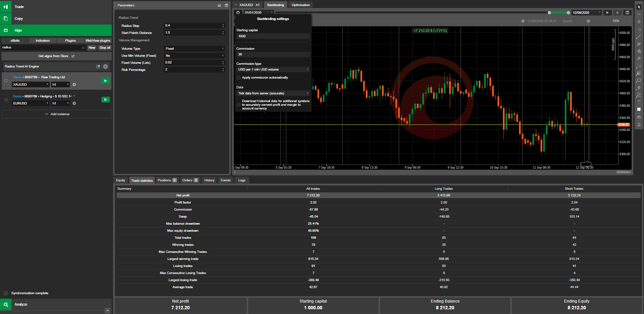Select the arrow icon drawing tool
This screenshot has height=314, width=644.
tap(639, 88)
